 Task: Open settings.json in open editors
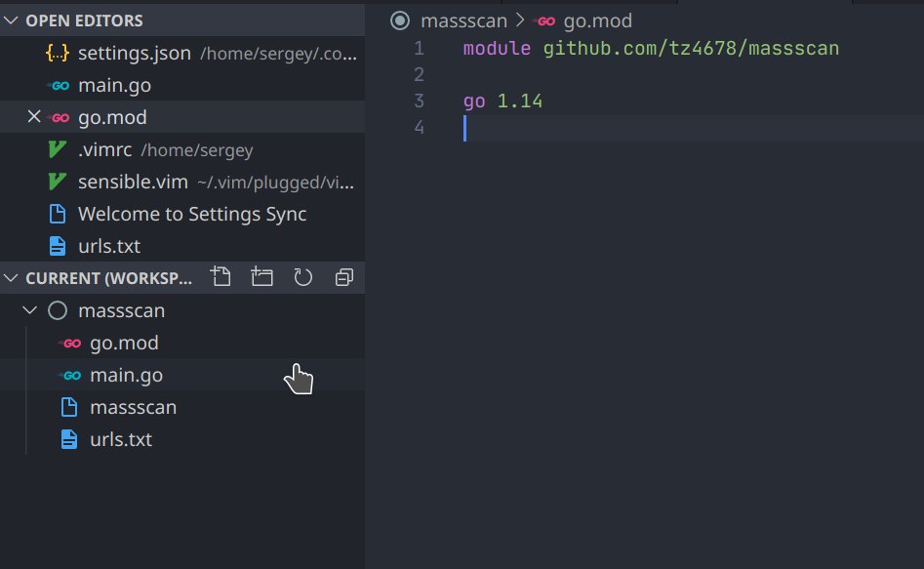[x=182, y=53]
